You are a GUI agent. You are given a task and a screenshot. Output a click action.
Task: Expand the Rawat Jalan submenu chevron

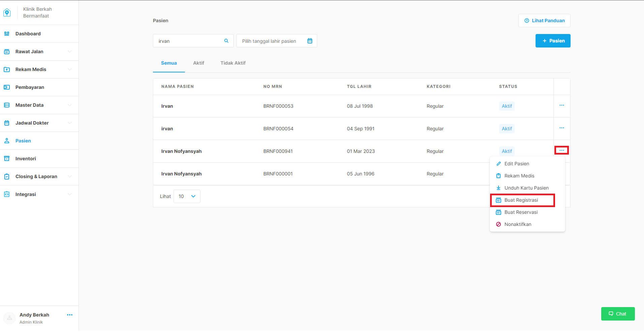click(x=70, y=52)
